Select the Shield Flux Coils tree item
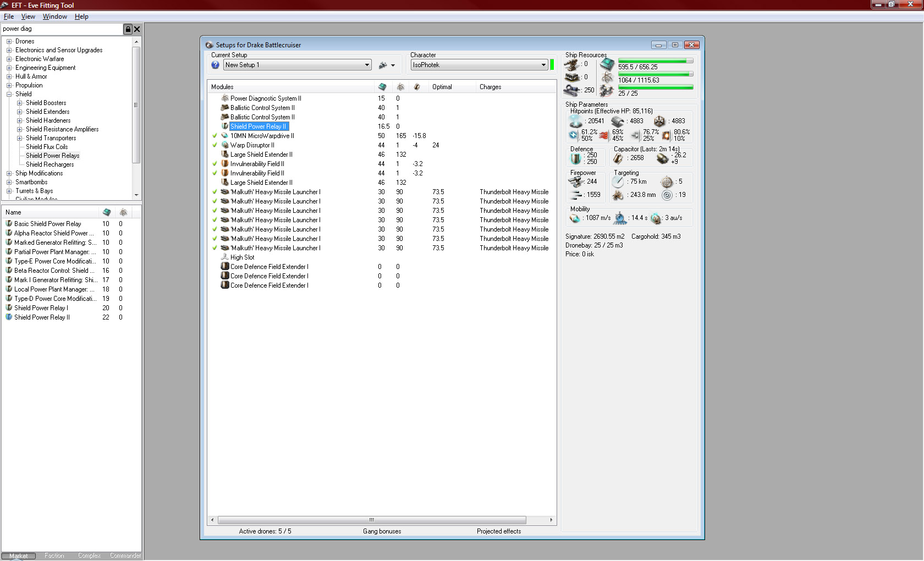 47,147
